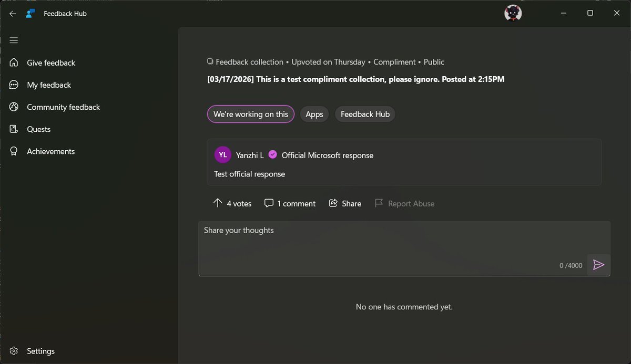Toggle the hamburger navigation menu

[14, 40]
